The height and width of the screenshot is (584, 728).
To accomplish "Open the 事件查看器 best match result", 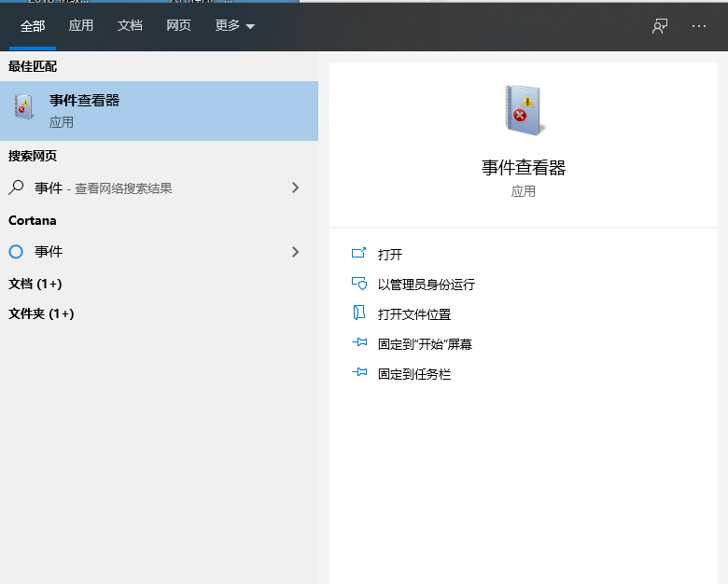I will click(x=159, y=111).
